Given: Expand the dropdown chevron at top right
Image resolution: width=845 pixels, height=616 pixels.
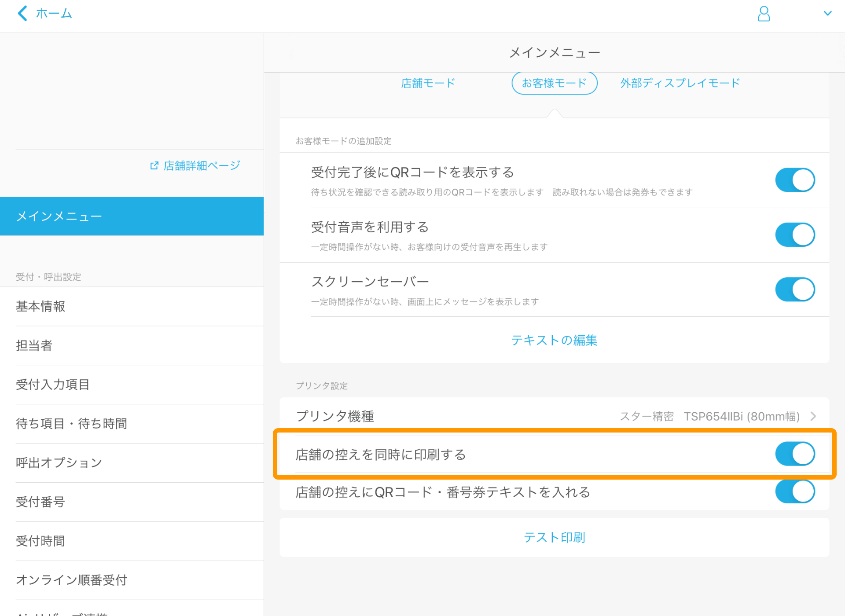Looking at the screenshot, I should (x=828, y=13).
